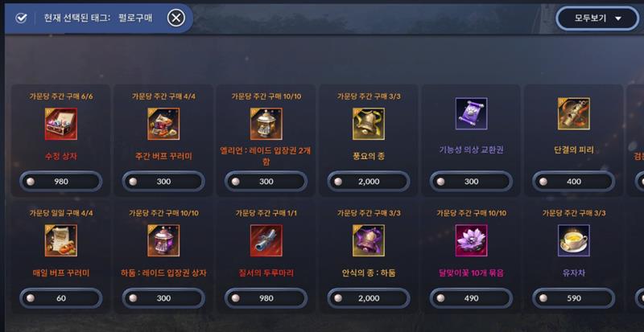Image resolution: width=644 pixels, height=332 pixels.
Task: Select the 유자차 teacup icon
Action: pyautogui.click(x=574, y=240)
